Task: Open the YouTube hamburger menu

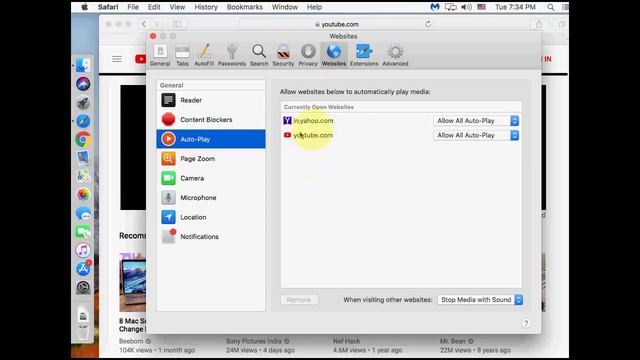Action: [x=117, y=59]
